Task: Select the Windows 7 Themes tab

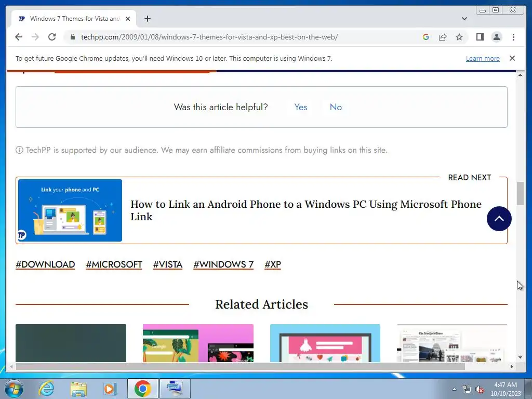Action: [x=74, y=19]
